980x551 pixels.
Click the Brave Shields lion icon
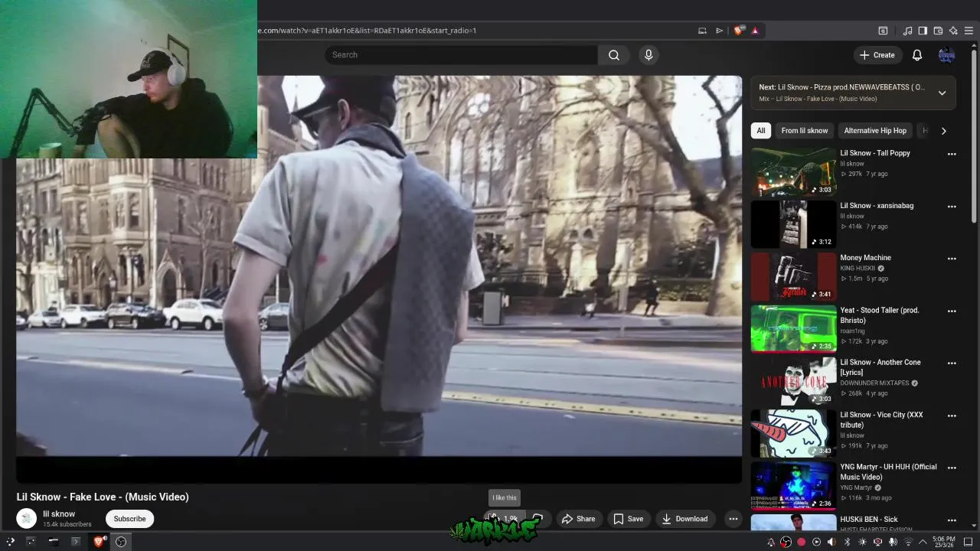click(x=738, y=31)
